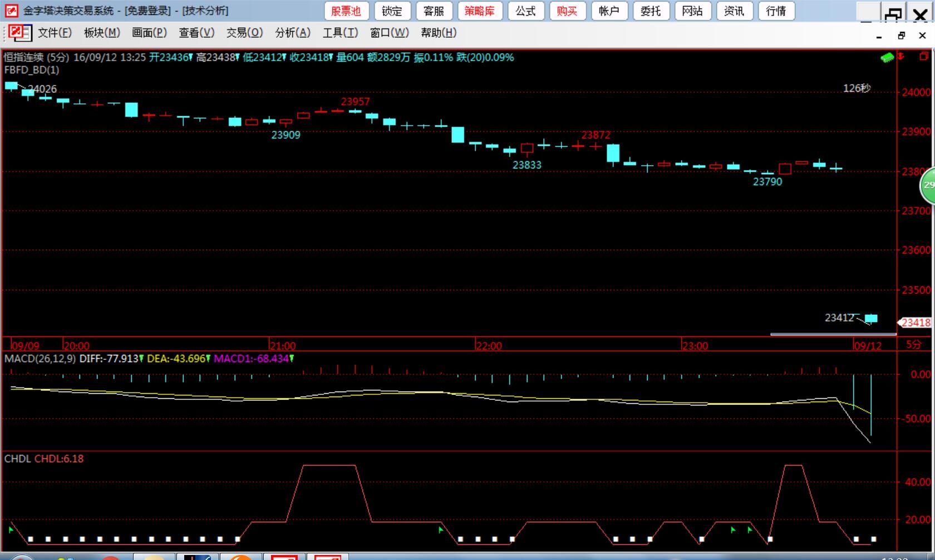Screen dimensions: 935x560
Task: Expand the DEA value arrow in MACD
Action: (208, 359)
